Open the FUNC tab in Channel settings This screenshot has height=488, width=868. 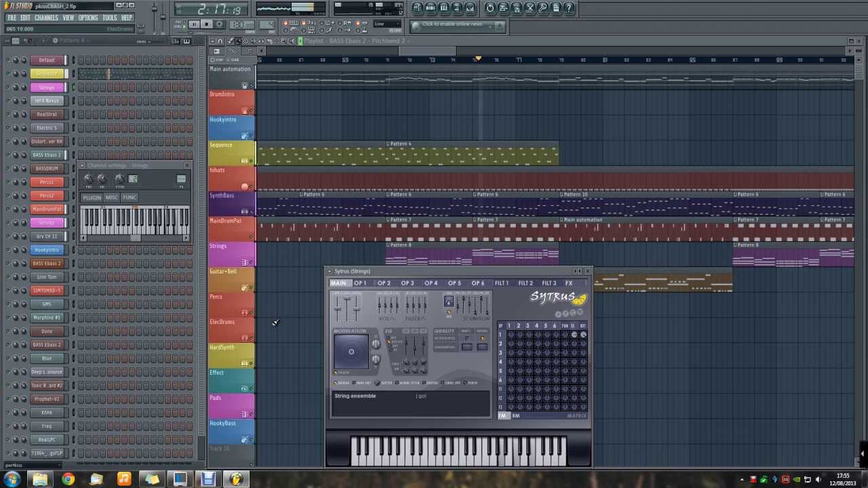pyautogui.click(x=130, y=197)
